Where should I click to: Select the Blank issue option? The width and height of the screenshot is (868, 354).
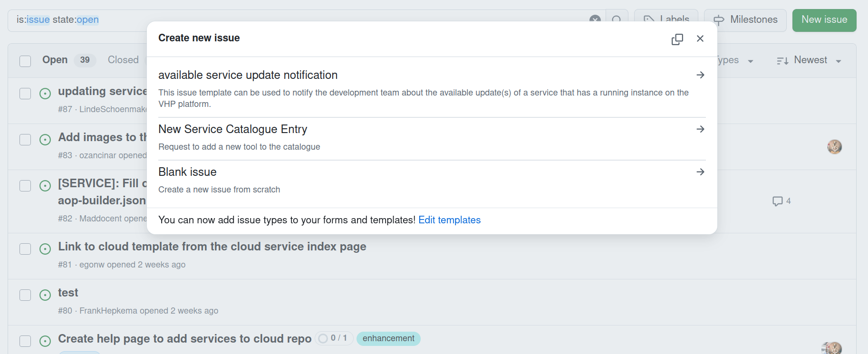432,182
